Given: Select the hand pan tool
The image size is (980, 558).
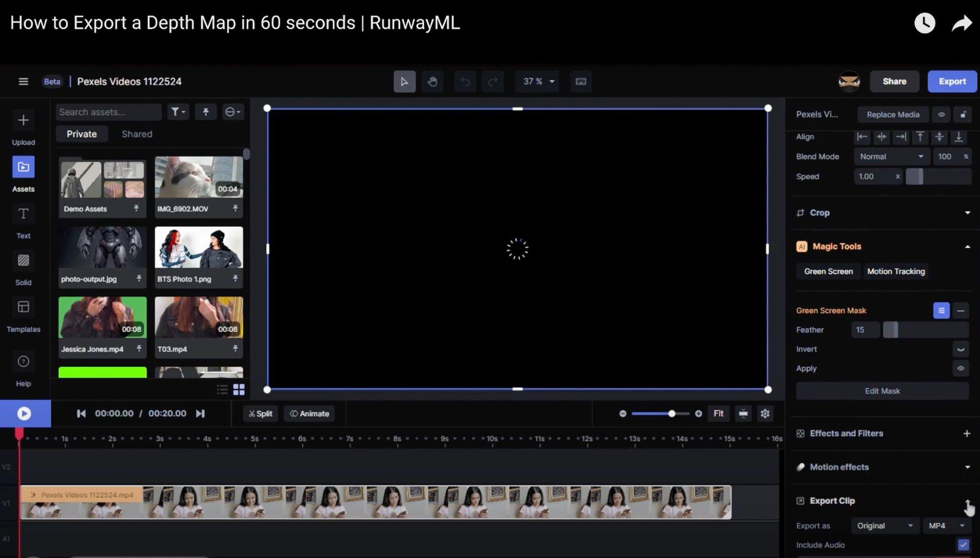Looking at the screenshot, I should click(432, 81).
